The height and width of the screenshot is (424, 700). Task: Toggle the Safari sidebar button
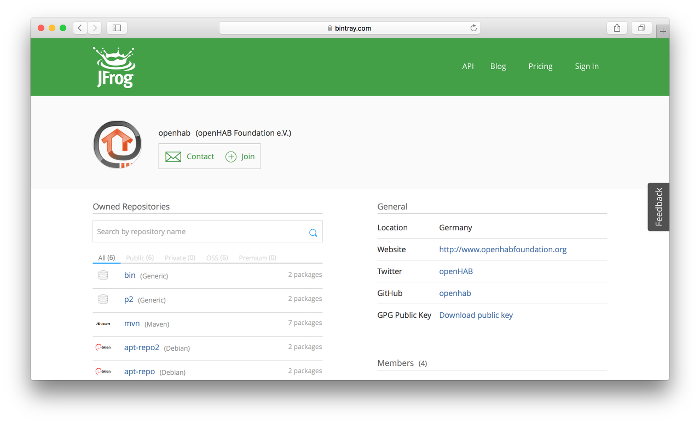point(117,28)
